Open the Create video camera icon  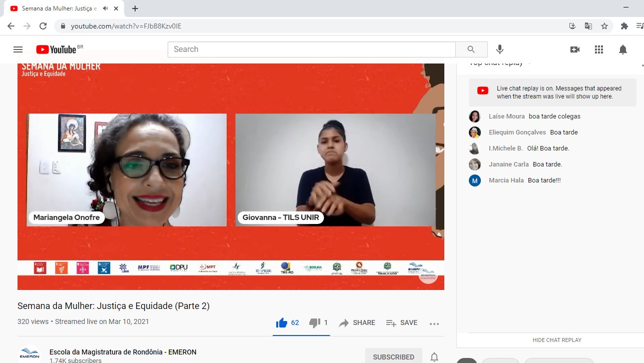pyautogui.click(x=575, y=49)
